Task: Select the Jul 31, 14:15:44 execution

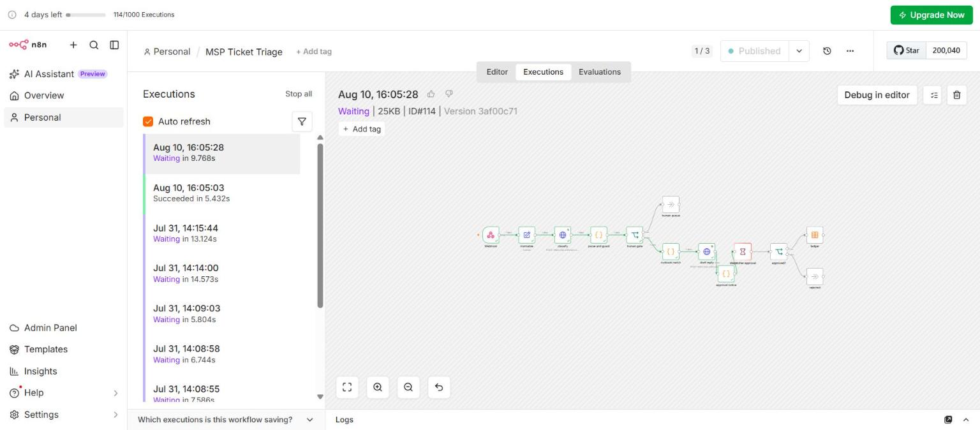Action: 222,234
